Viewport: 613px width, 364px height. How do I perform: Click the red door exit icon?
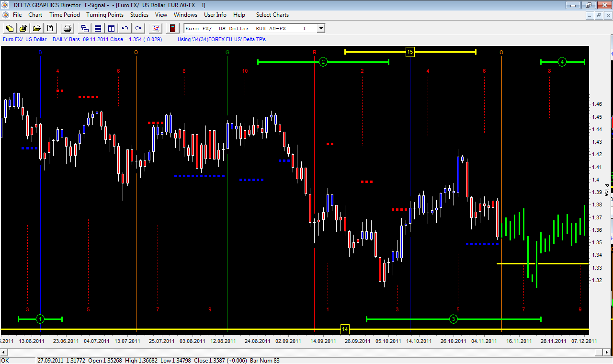point(172,28)
